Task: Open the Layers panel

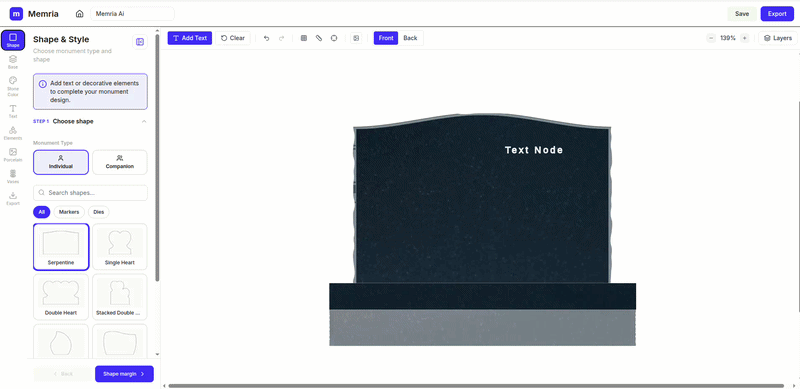Action: (778, 38)
